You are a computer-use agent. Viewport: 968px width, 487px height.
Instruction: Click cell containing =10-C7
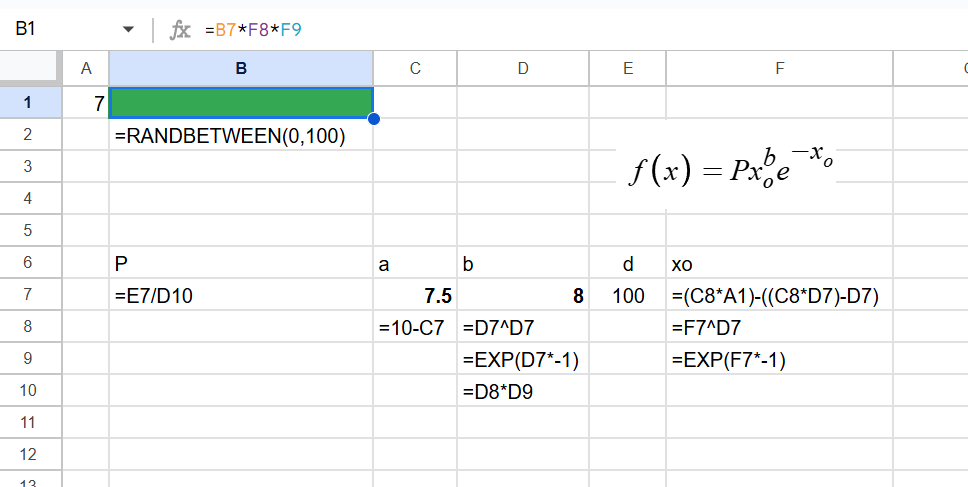415,327
